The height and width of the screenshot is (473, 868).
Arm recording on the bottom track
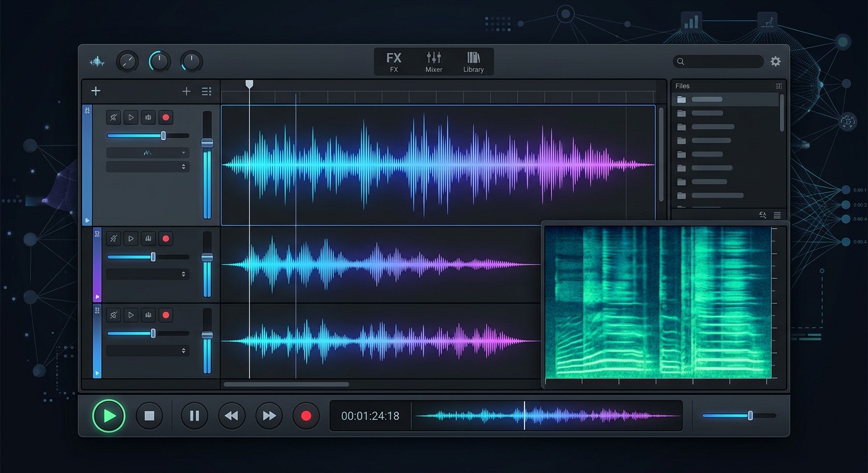(x=165, y=315)
